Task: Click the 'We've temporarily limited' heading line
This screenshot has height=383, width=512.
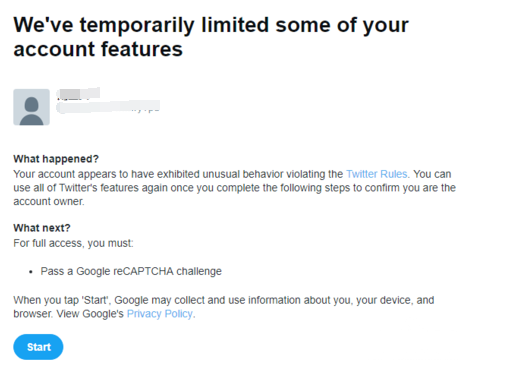Action: tap(211, 25)
